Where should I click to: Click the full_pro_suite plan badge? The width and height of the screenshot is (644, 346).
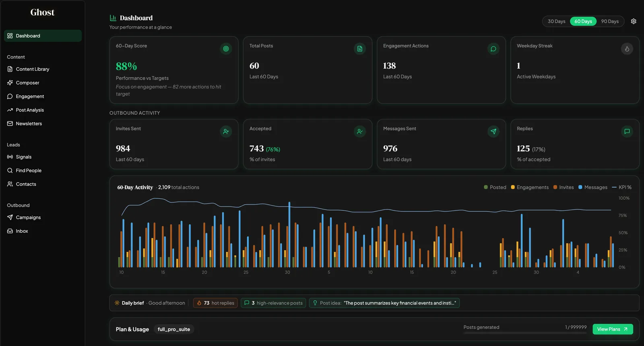174,329
